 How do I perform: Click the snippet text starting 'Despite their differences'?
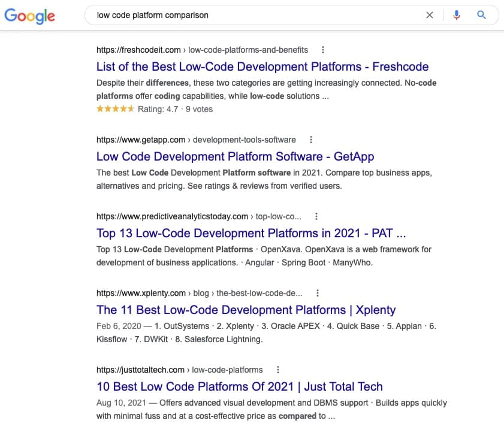pos(267,89)
